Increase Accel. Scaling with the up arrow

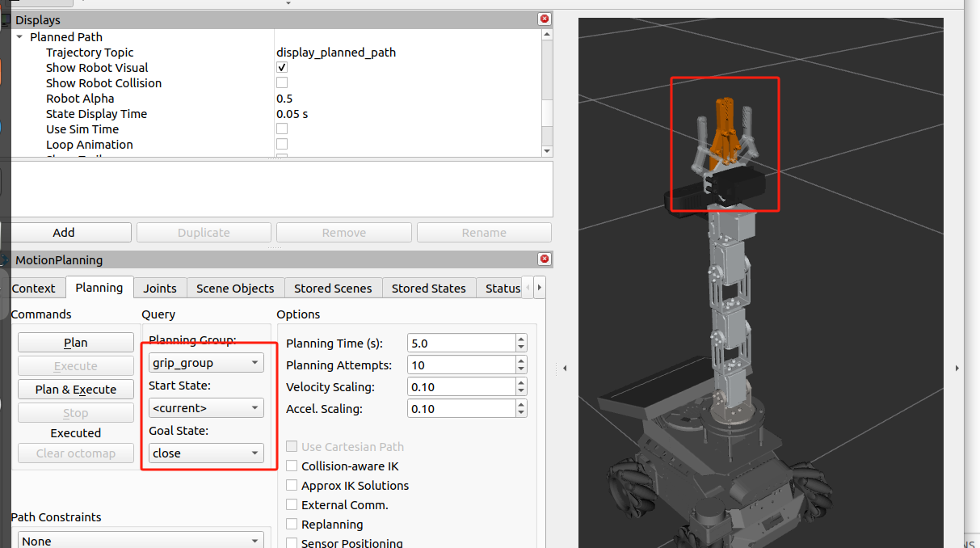coord(521,404)
